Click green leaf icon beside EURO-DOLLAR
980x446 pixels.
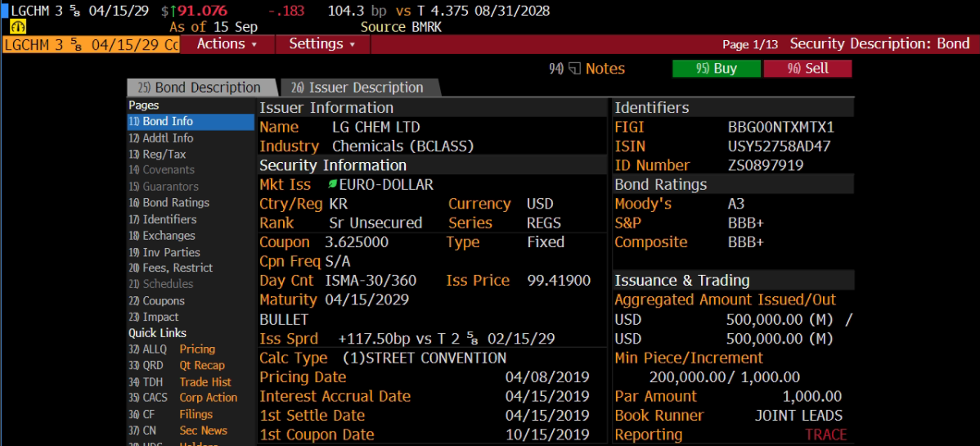(x=332, y=184)
